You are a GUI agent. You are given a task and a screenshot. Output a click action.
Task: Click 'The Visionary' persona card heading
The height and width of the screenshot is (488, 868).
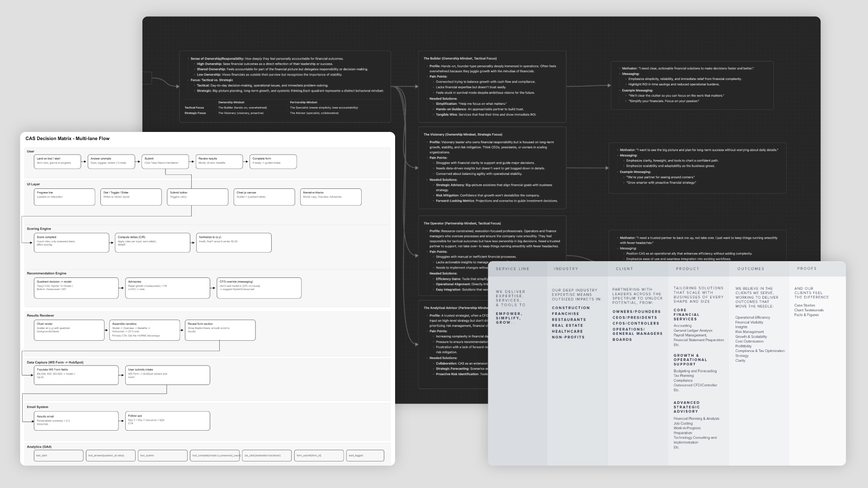point(462,134)
